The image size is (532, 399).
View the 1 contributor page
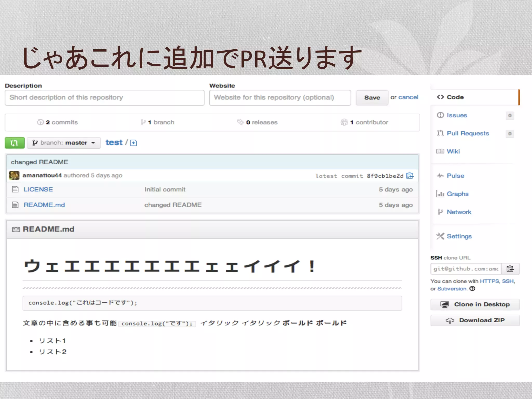tap(369, 122)
